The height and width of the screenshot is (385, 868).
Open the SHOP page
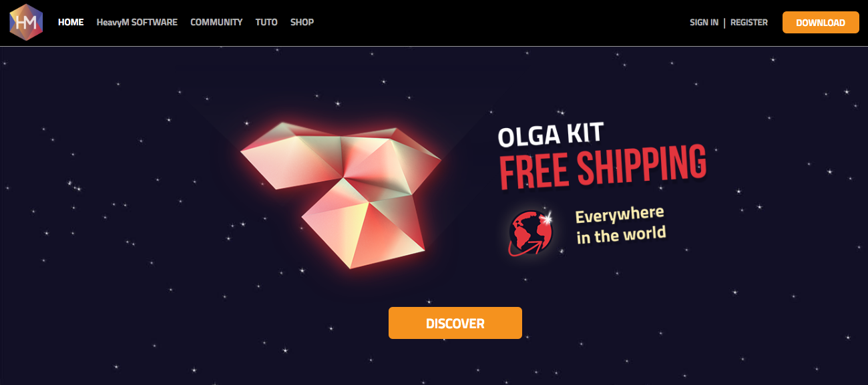[x=302, y=22]
